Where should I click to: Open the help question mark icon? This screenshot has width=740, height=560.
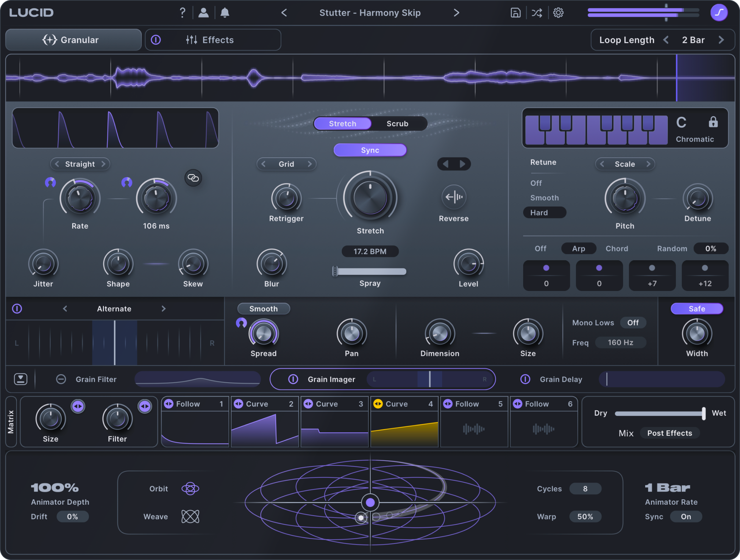point(182,13)
